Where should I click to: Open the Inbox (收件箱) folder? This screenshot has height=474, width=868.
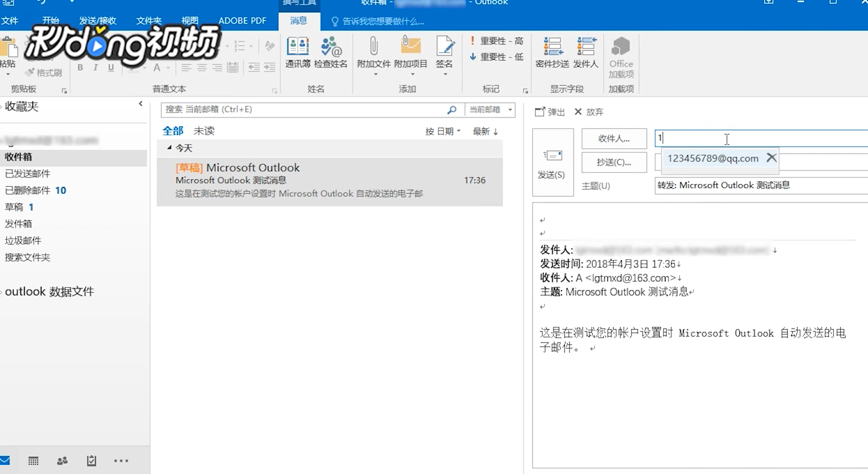click(x=74, y=157)
